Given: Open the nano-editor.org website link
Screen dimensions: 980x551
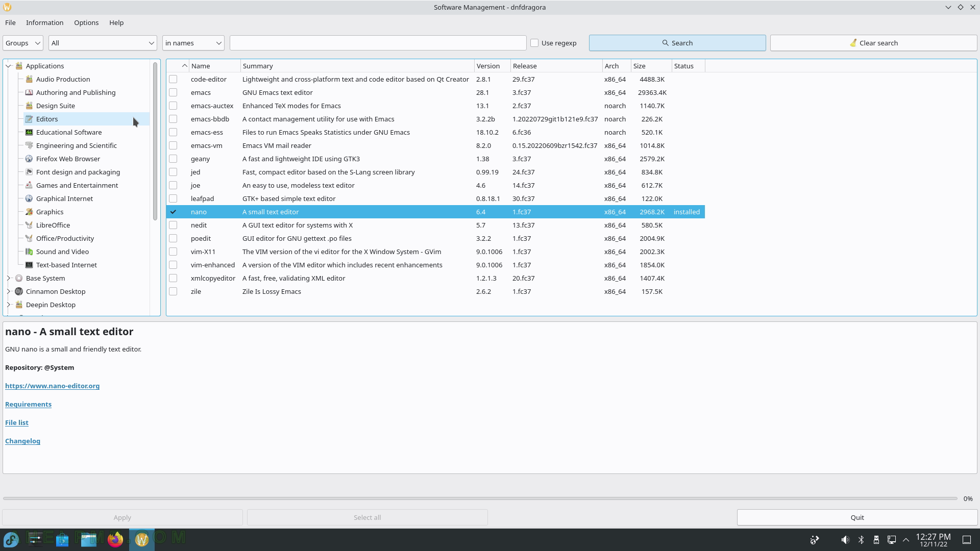Looking at the screenshot, I should click(x=52, y=386).
